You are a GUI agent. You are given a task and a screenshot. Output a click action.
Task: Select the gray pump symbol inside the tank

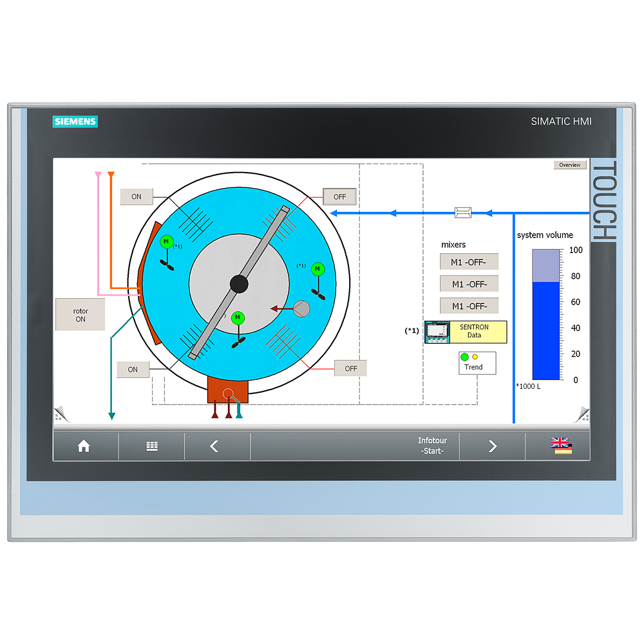pyautogui.click(x=301, y=308)
